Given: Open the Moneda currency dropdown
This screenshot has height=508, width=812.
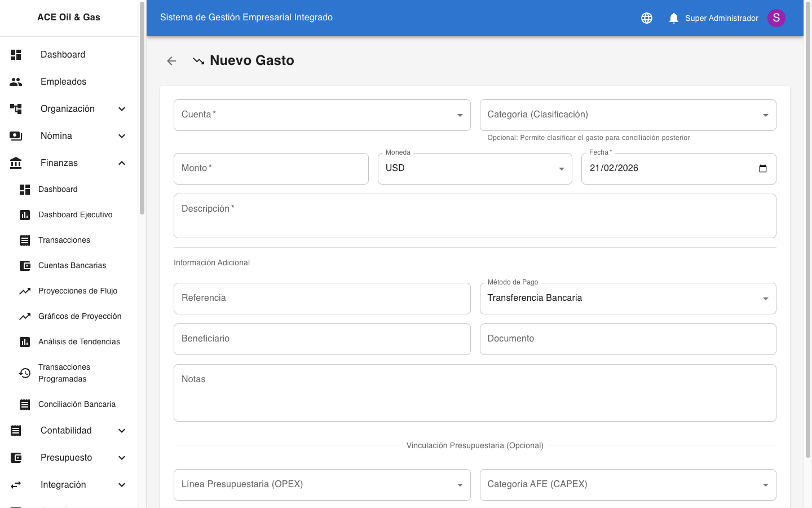Looking at the screenshot, I should [475, 169].
